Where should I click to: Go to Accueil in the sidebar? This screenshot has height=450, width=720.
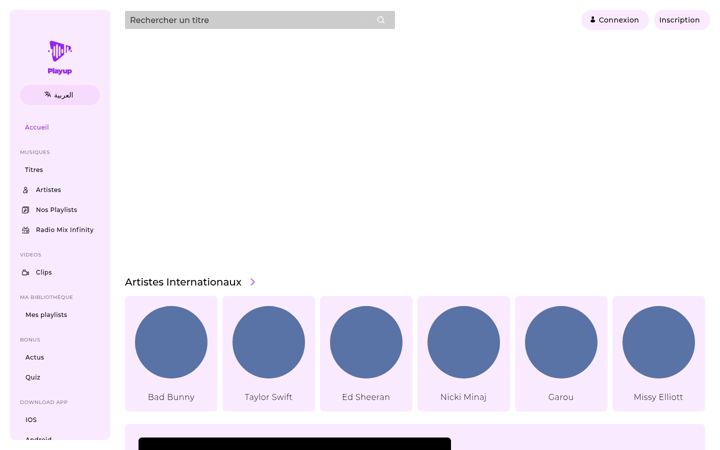pos(37,127)
